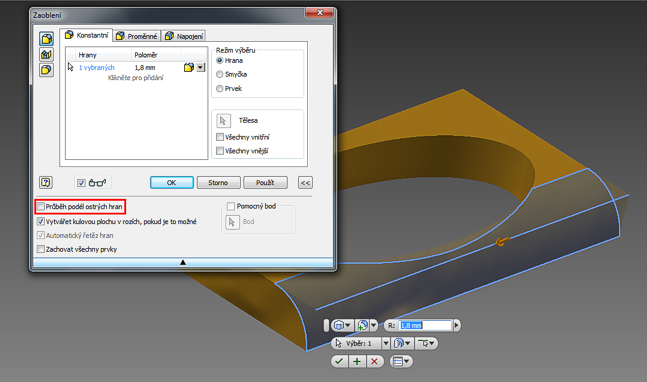
Task: Click the add edge set icon in mini-toolbar
Action: click(363, 325)
